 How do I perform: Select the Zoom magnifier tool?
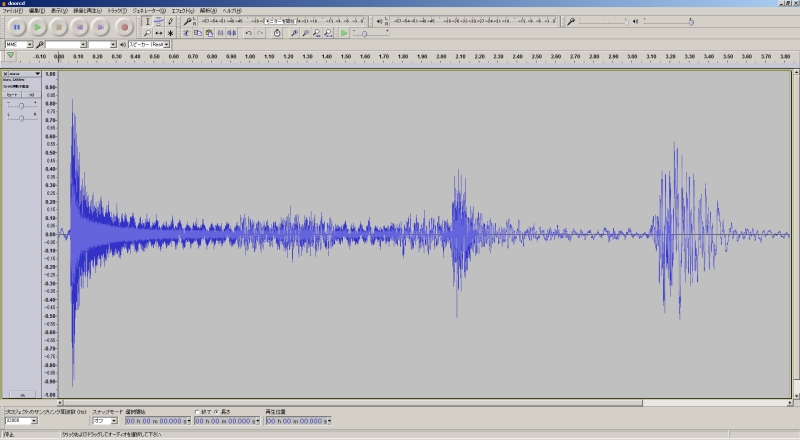(x=147, y=33)
